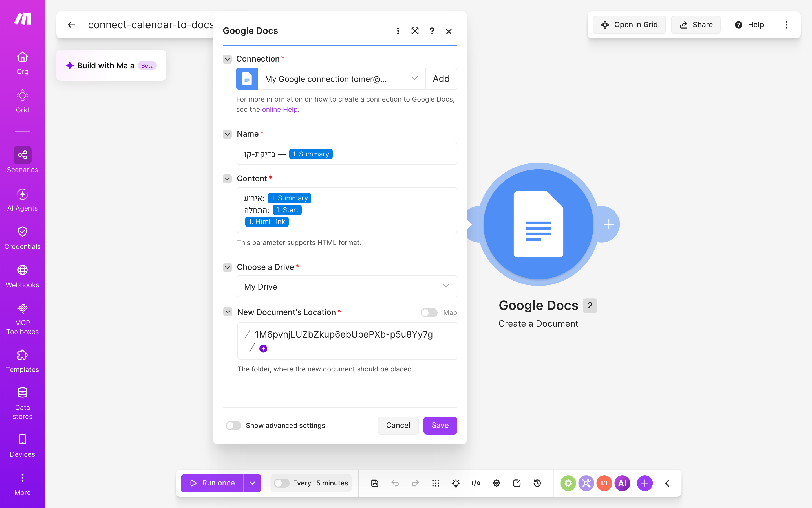812x508 pixels.
Task: Click the green flow control gear icon
Action: pyautogui.click(x=568, y=483)
